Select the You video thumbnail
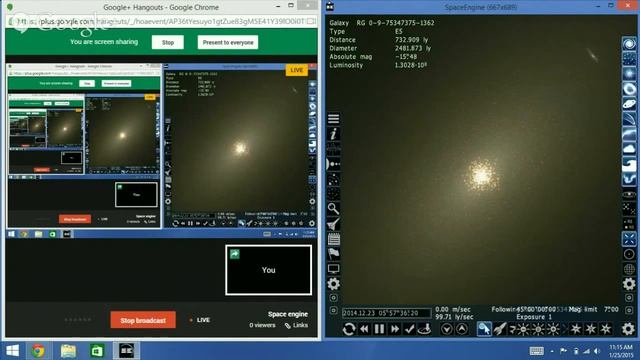The height and width of the screenshot is (360, 640). 269,270
